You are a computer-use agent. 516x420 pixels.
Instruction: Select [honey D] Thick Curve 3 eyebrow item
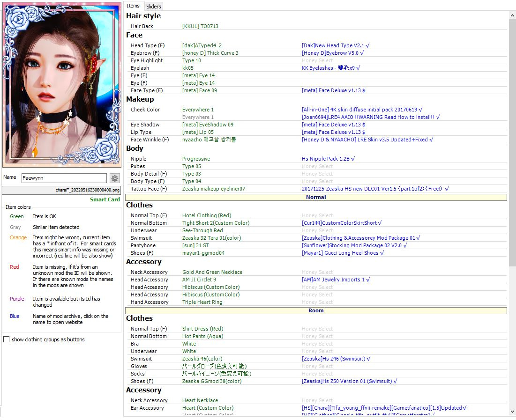tap(210, 53)
